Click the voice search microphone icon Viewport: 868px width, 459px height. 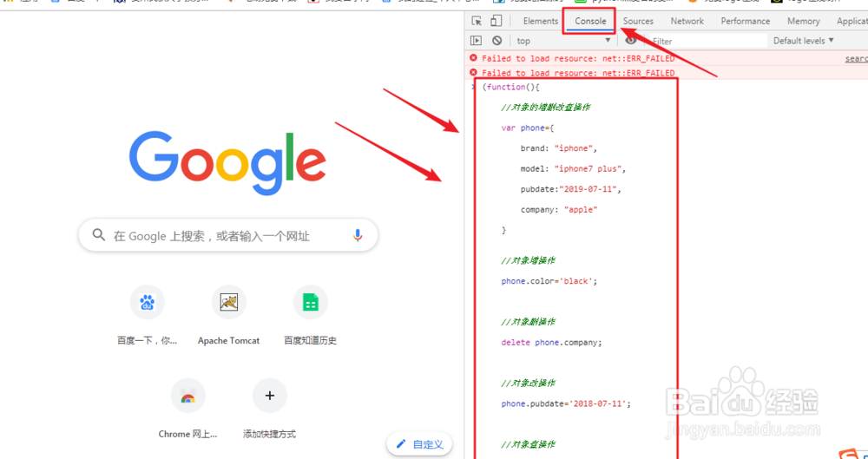[358, 236]
